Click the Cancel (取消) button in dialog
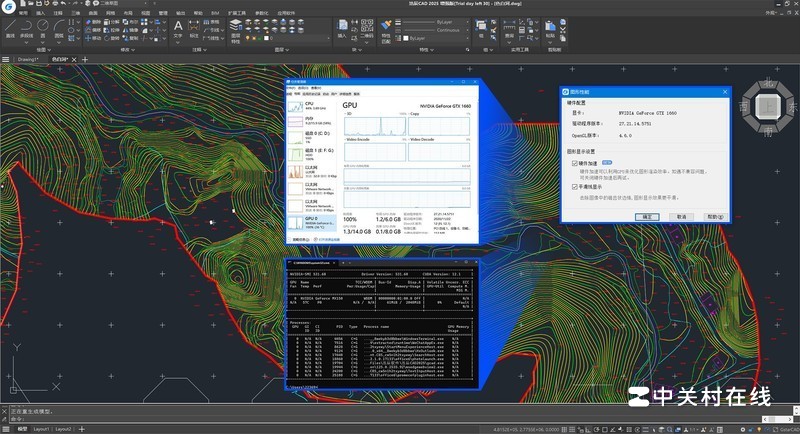The image size is (800, 434). 680,216
